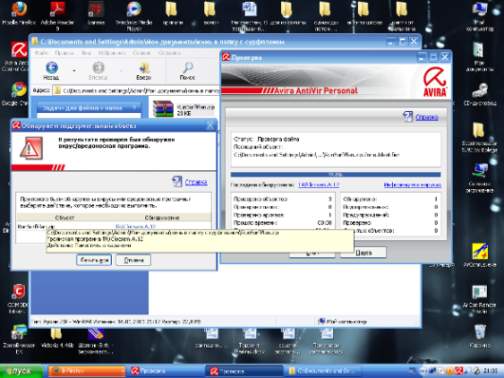Open the Google Chrome desktop icon
Image resolution: width=504 pixels, height=378 pixels.
(18, 93)
